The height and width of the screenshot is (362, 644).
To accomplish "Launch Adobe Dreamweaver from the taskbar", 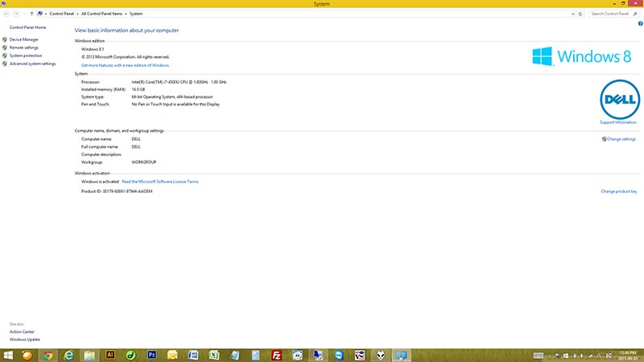I will 130,355.
